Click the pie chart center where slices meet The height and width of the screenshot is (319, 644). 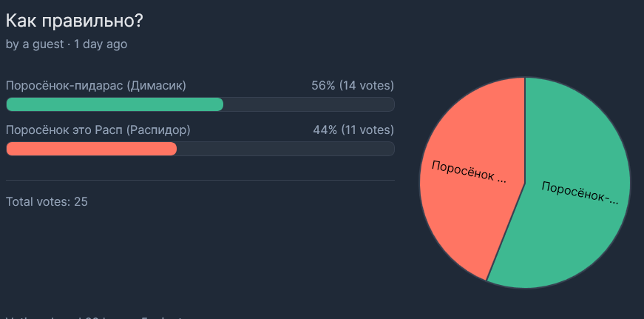tap(525, 183)
